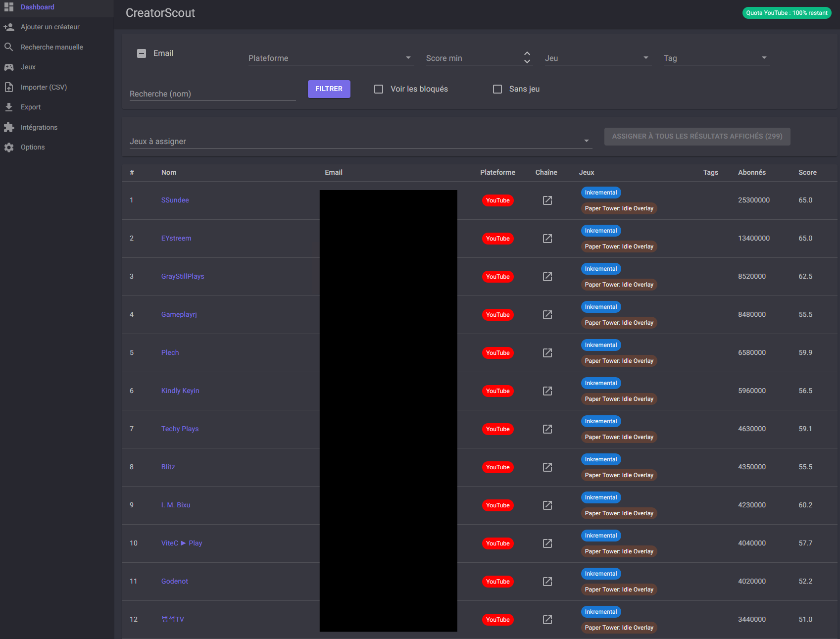840x639 pixels.
Task: Go to Recherche manuelle menu
Action: click(x=52, y=47)
